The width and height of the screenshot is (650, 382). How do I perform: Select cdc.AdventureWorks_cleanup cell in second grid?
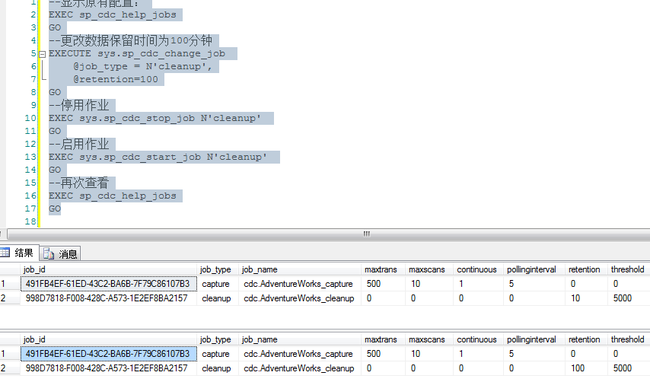300,368
